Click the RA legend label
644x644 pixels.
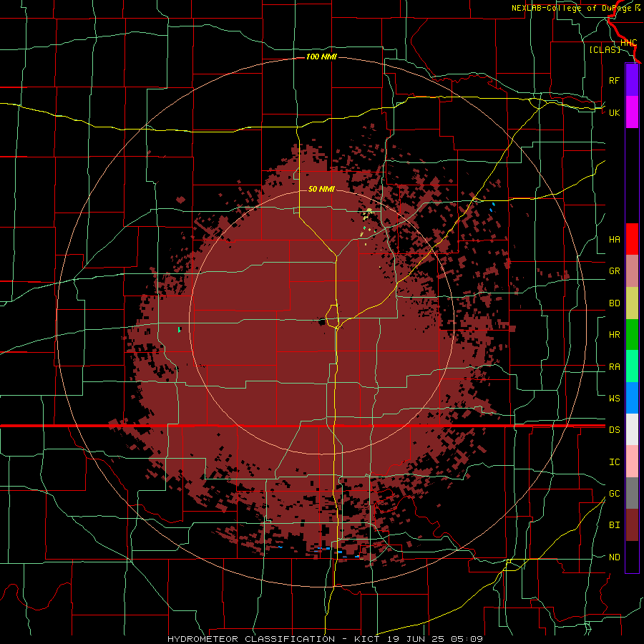pyautogui.click(x=614, y=366)
